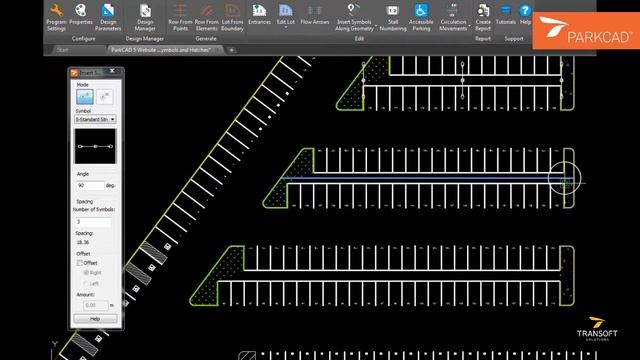
Task: Select the second Mode button in dialog
Action: (x=104, y=97)
